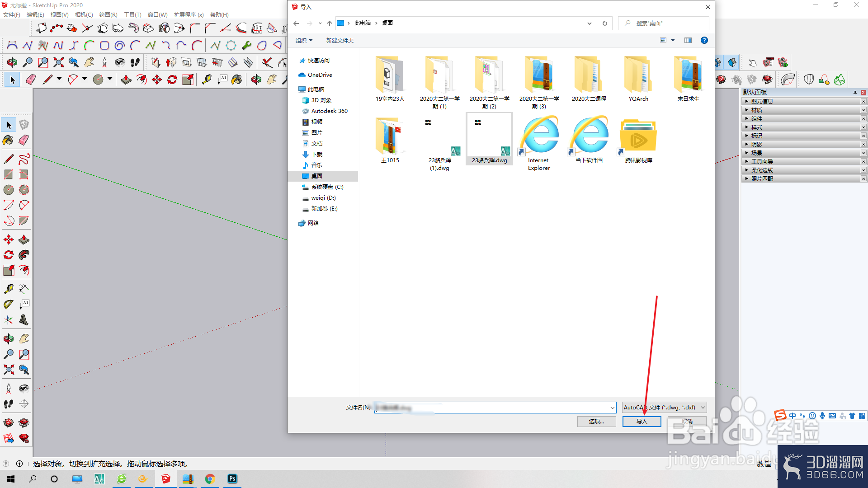
Task: Pick the Freehand drawing tool
Action: point(24,159)
